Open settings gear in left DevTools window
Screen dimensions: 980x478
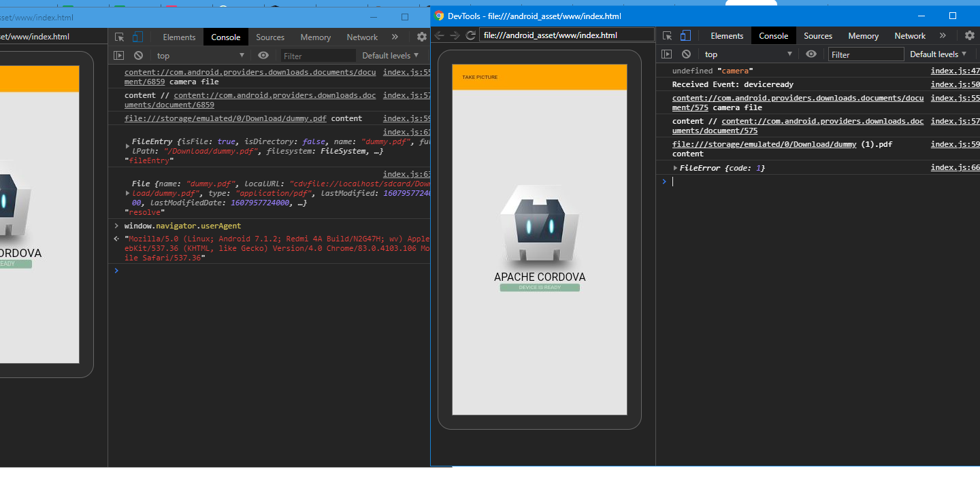point(422,37)
